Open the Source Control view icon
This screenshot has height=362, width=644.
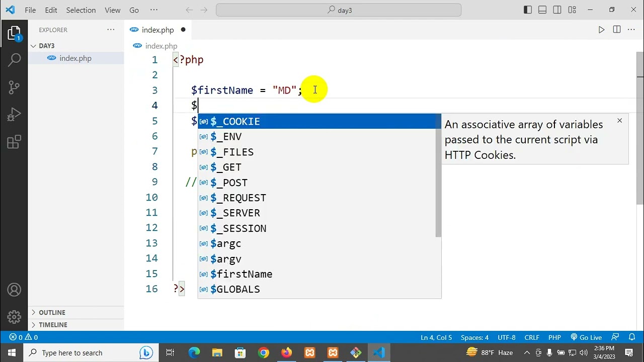14,87
